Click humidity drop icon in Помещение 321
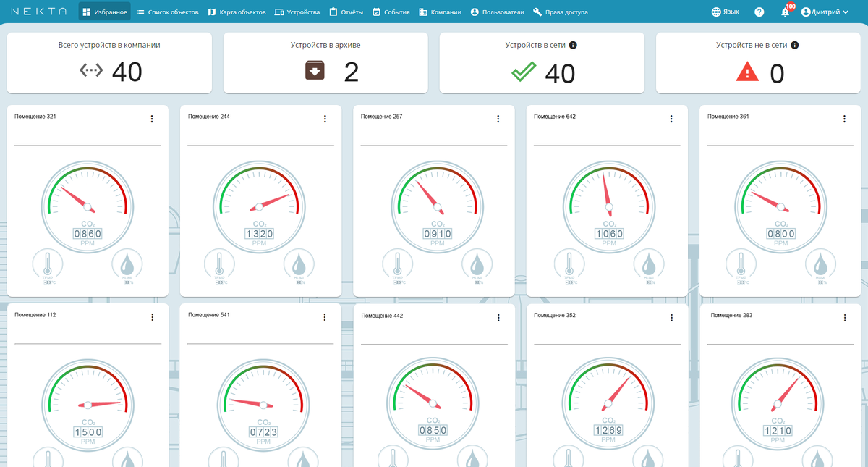This screenshot has height=467, width=868. click(x=127, y=264)
